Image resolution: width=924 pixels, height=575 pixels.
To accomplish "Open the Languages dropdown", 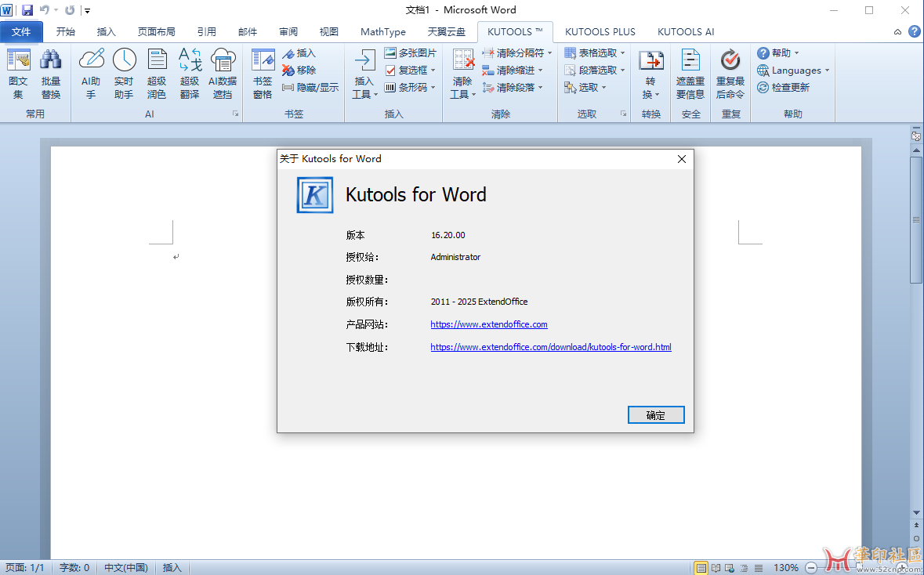I will [793, 70].
